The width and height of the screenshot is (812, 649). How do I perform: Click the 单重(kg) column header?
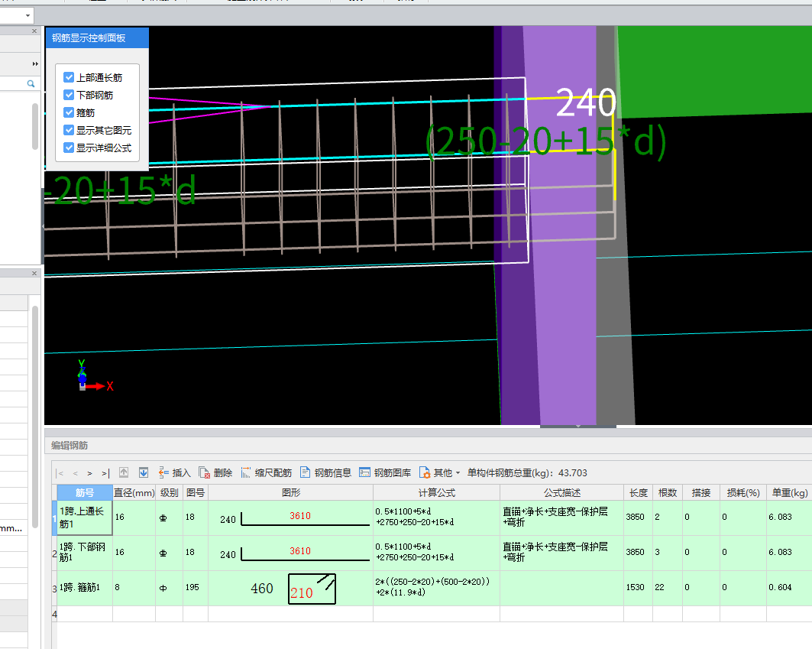coord(789,493)
